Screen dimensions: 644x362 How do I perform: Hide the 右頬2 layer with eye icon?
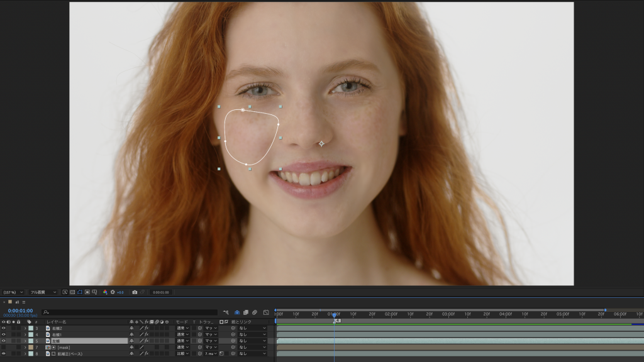(3, 328)
